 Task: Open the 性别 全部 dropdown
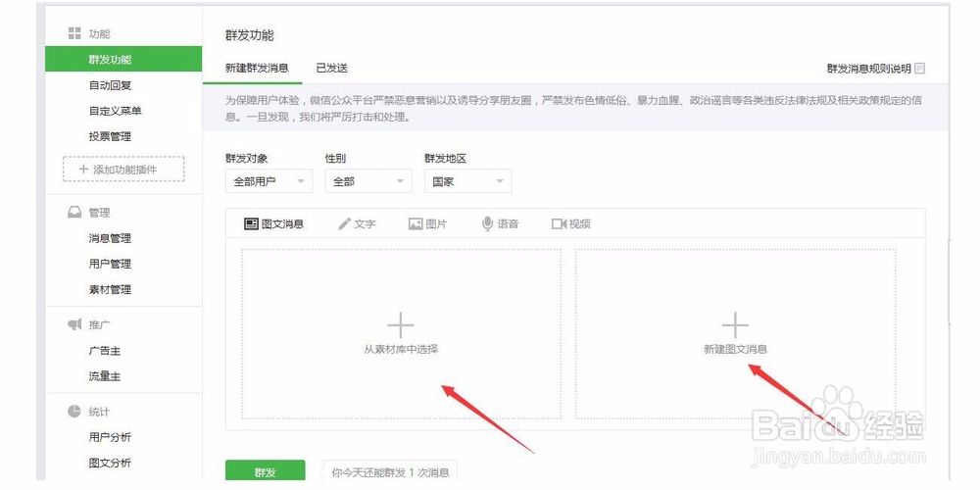pos(368,181)
